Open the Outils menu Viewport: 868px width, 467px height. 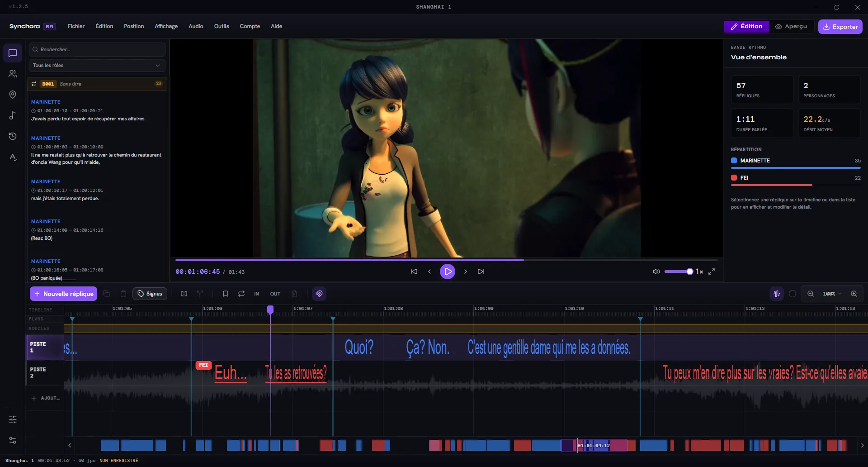[222, 26]
